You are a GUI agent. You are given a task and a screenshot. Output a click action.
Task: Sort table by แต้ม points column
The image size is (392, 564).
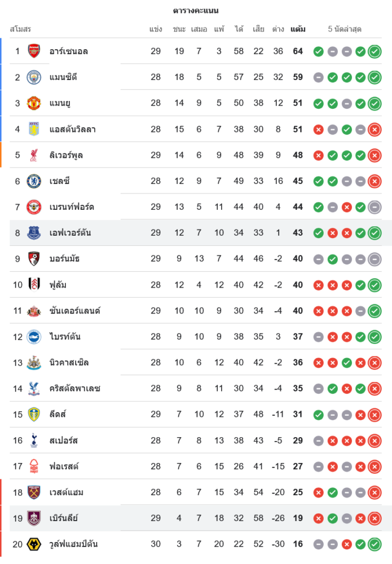(298, 29)
